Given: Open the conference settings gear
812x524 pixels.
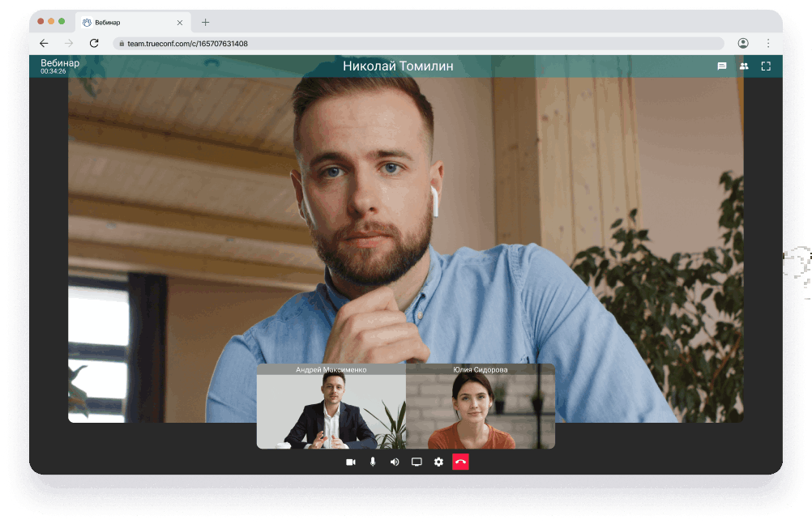Looking at the screenshot, I should point(438,462).
